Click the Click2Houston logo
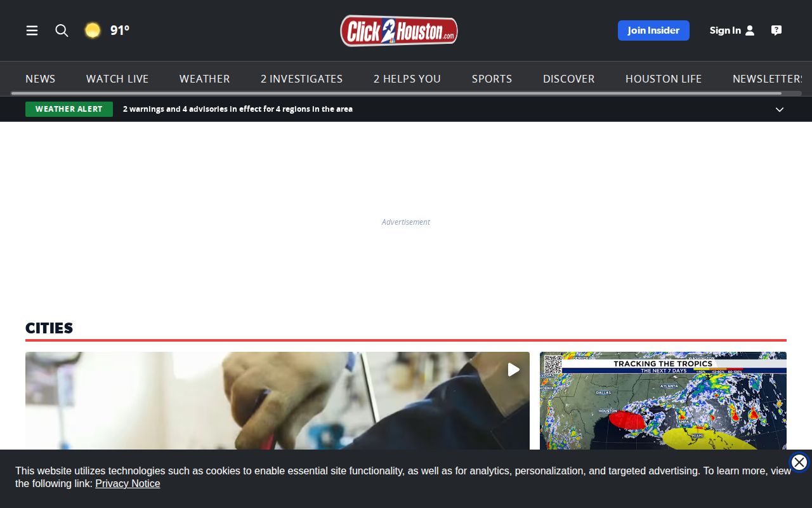The image size is (812, 508). click(398, 30)
